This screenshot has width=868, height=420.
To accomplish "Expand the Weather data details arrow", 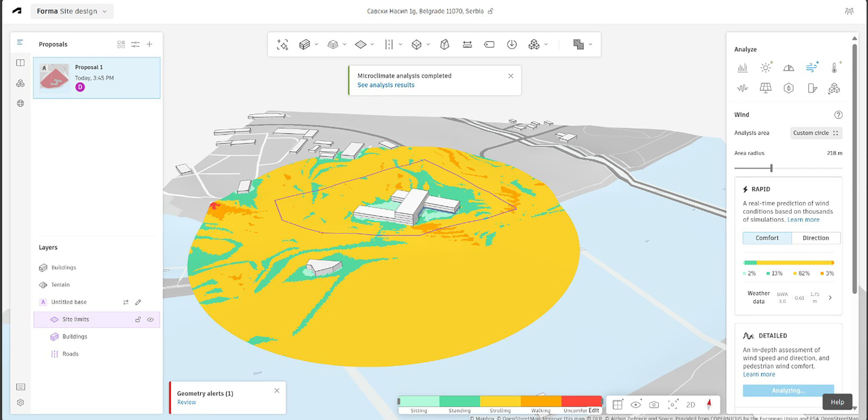I will pyautogui.click(x=830, y=297).
